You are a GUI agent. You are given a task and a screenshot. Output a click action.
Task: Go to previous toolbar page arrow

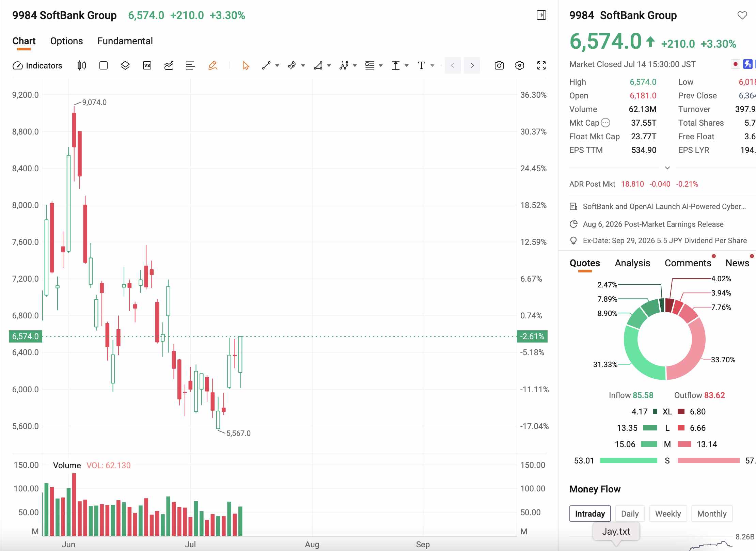[x=453, y=65]
